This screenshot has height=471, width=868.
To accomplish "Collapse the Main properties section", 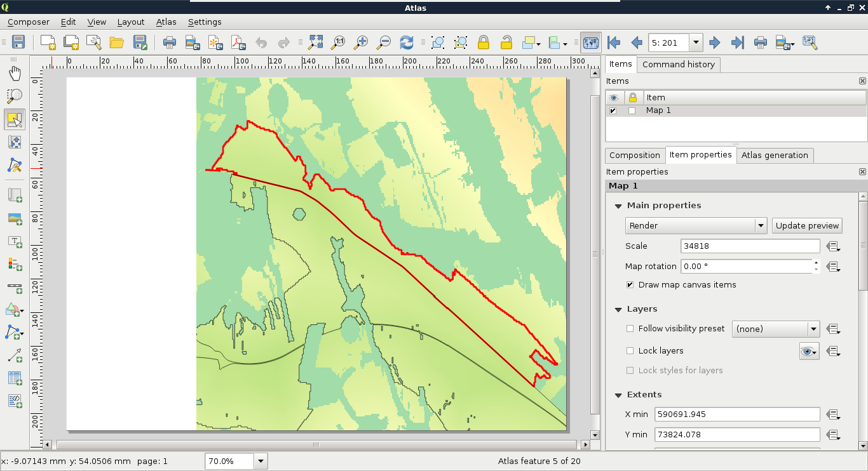I will [x=618, y=206].
